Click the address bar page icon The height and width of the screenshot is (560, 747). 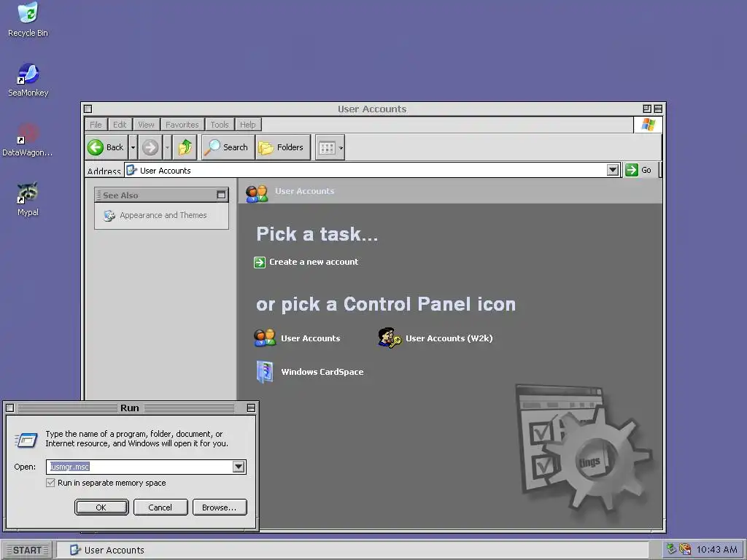pos(131,170)
